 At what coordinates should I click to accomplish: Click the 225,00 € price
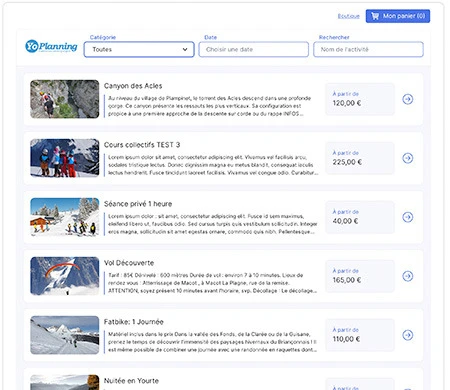click(x=347, y=162)
